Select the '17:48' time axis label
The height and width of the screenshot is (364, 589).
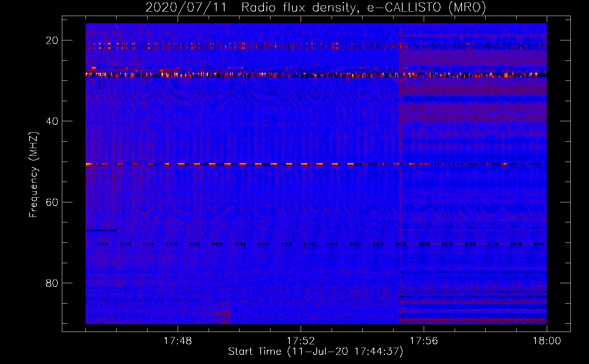(178, 341)
